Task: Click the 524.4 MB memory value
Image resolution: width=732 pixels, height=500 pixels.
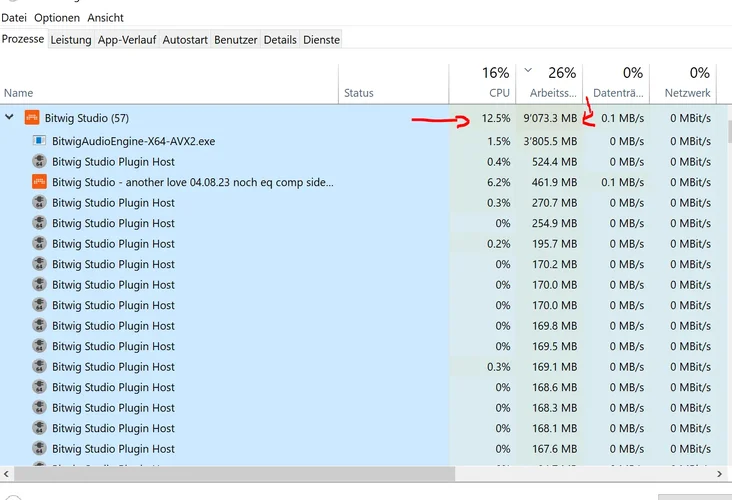Action: click(554, 162)
